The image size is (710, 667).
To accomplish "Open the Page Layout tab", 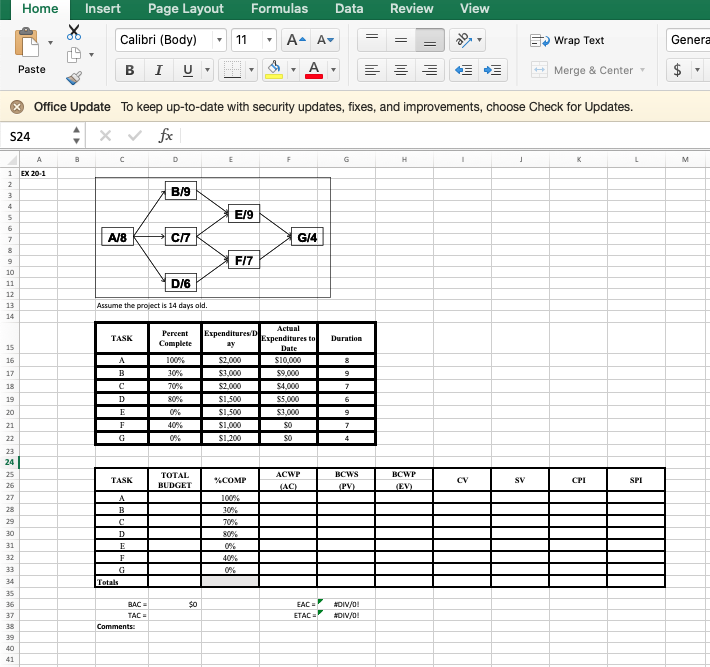I will [186, 9].
